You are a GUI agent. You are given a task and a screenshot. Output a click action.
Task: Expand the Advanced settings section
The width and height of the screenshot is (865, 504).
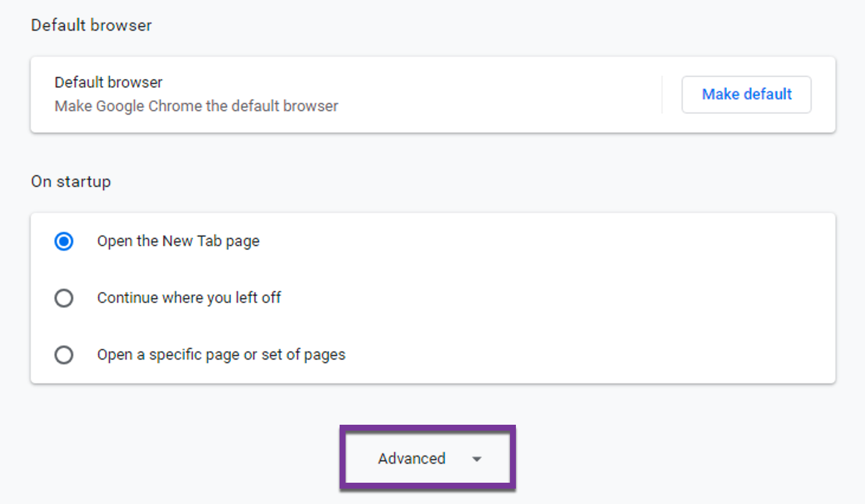(427, 458)
